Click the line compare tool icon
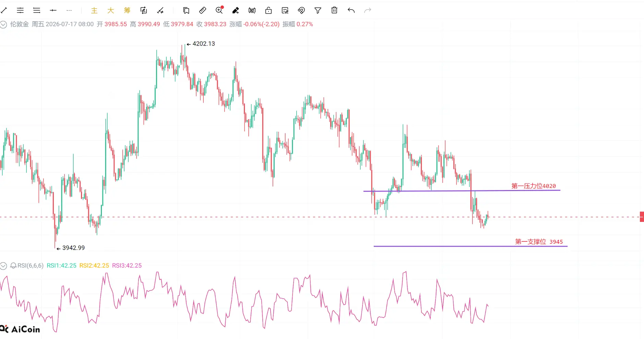This screenshot has width=644, height=339. click(160, 11)
